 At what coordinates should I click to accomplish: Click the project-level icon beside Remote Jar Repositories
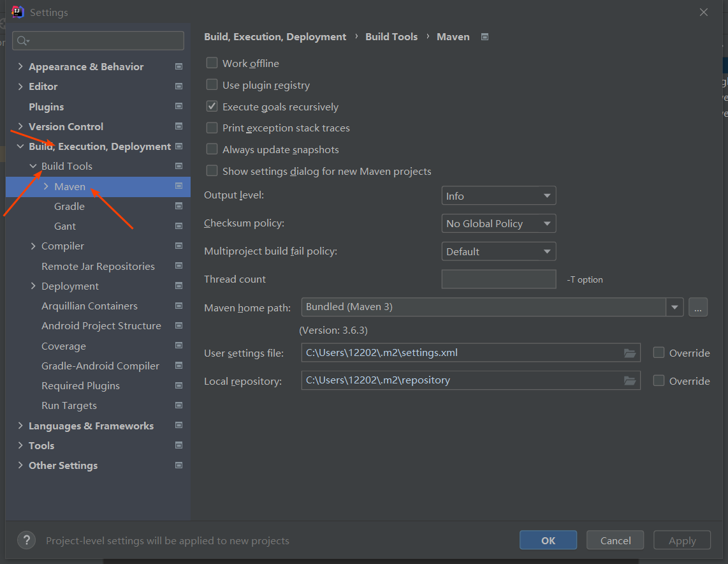tap(178, 266)
